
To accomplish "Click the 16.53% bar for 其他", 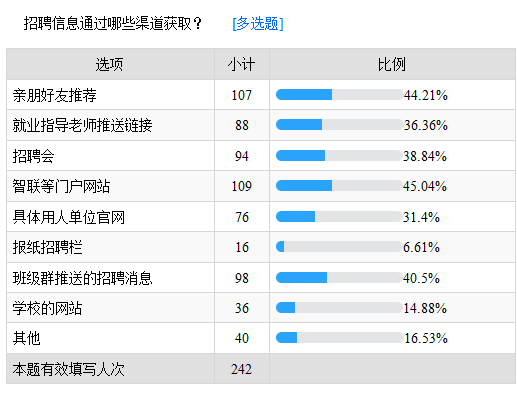I will click(x=339, y=338).
